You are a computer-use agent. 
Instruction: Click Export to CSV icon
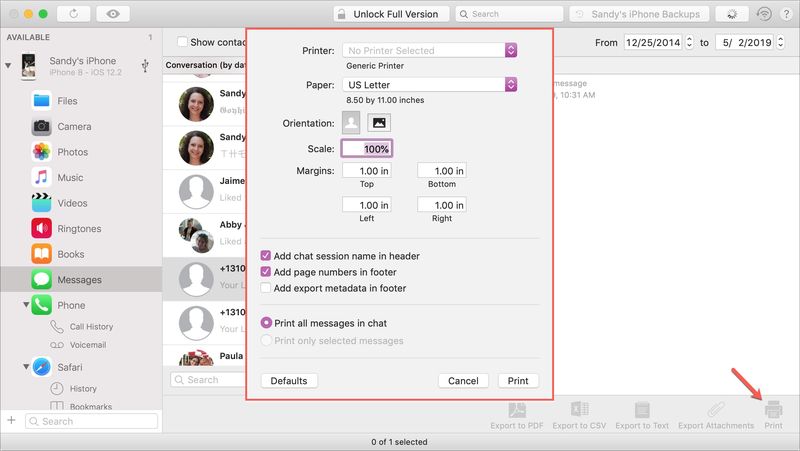pos(580,409)
